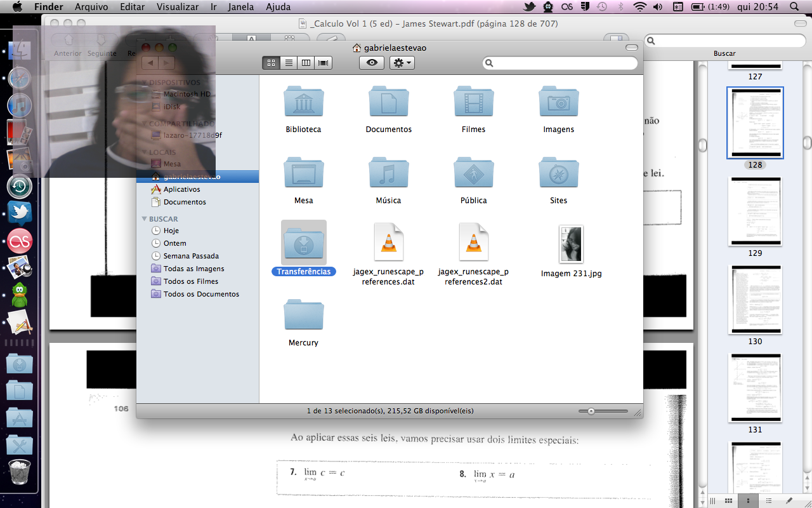Click the PDF sidebar vertical scrollbar handle
This screenshot has height=508, width=812.
tap(808, 143)
